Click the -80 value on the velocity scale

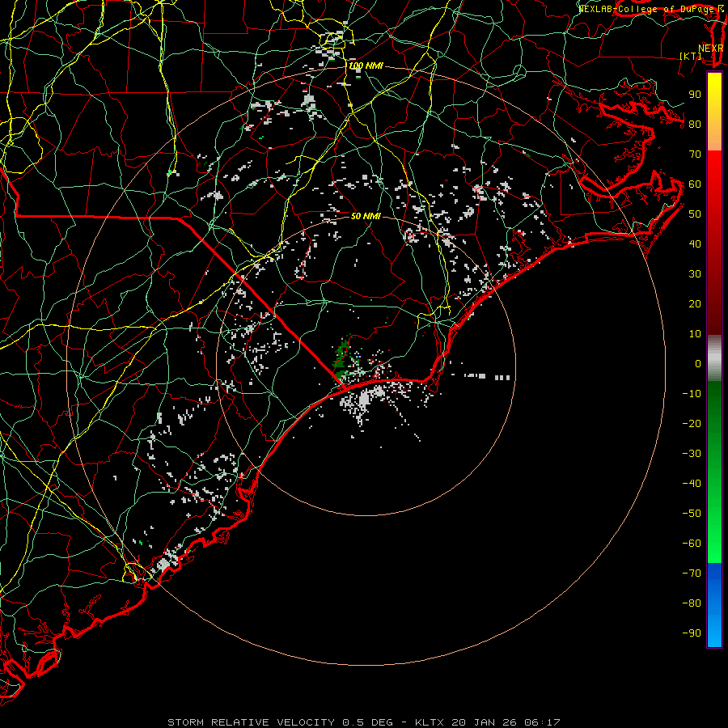pos(692,603)
